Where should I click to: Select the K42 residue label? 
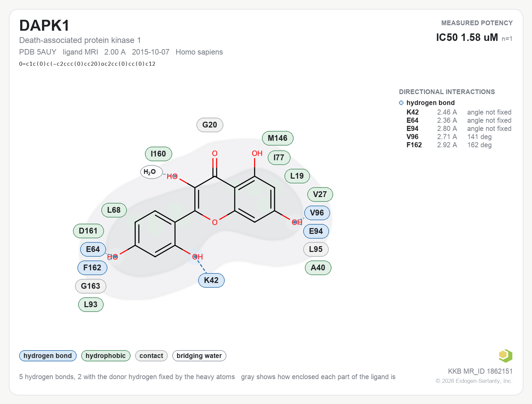click(x=211, y=280)
